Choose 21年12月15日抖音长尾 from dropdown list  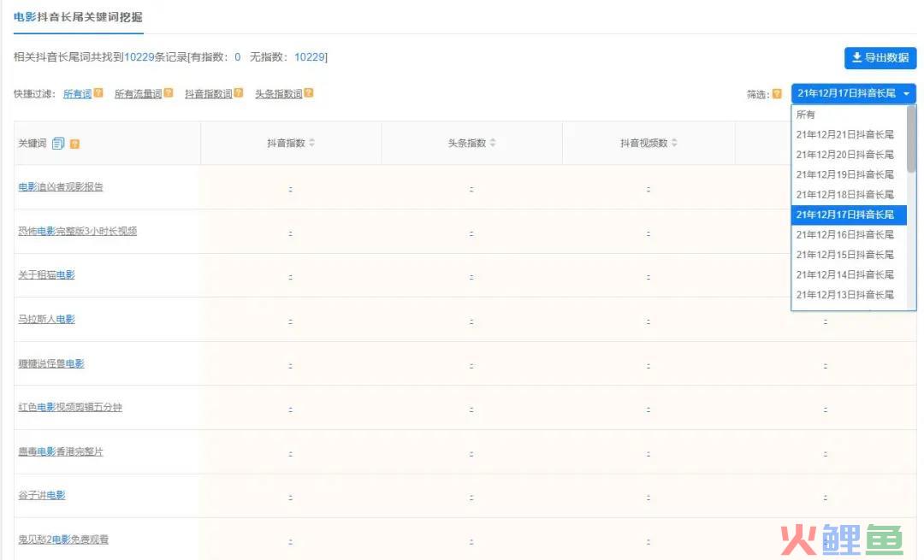[850, 255]
